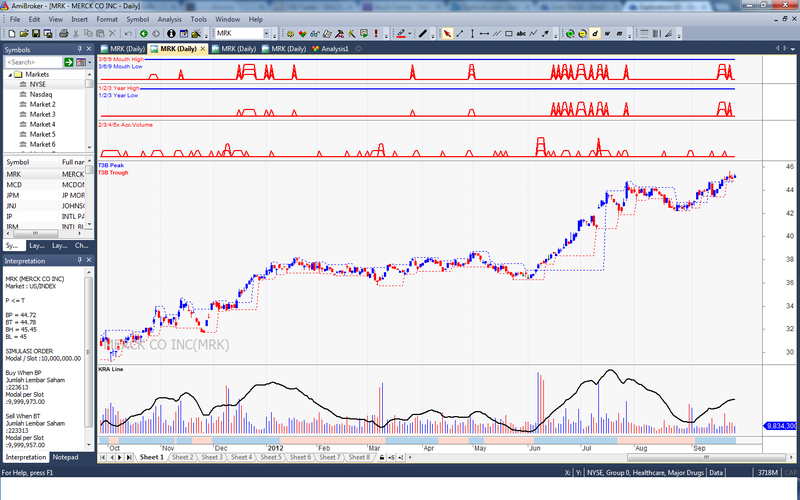This screenshot has height=500, width=800.
Task: Open the View menu
Action: [56, 19]
